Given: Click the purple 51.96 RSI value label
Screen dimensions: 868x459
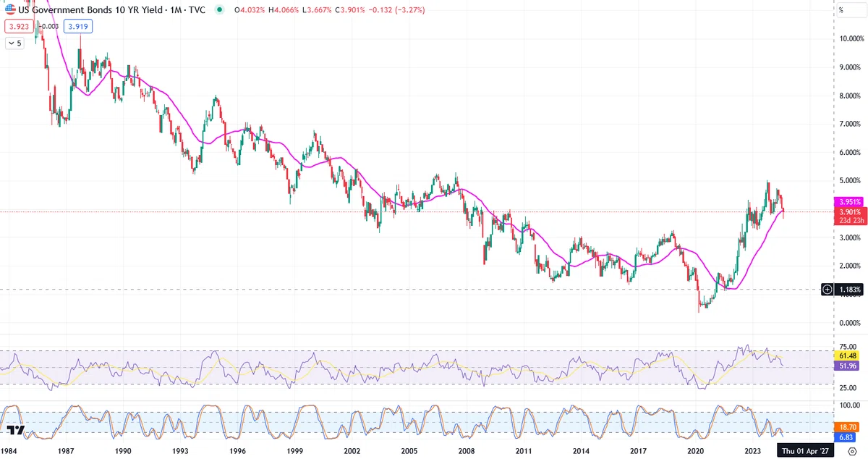Looking at the screenshot, I should tap(846, 366).
